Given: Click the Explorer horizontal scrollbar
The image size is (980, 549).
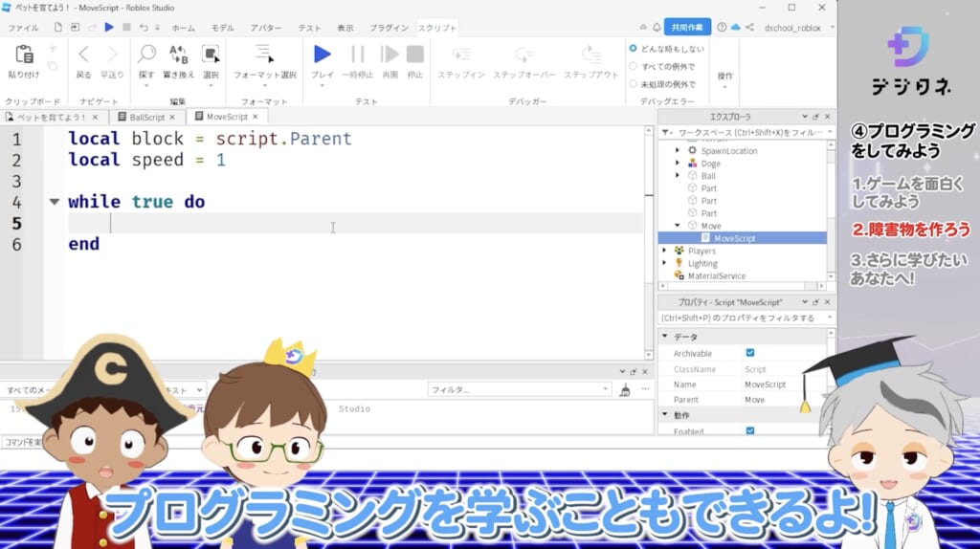Looking at the screenshot, I should click(743, 286).
